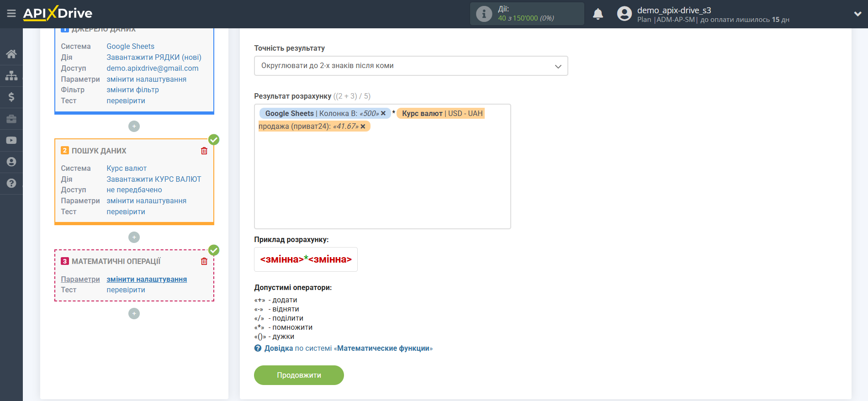Click змінити фільтр link

click(133, 90)
